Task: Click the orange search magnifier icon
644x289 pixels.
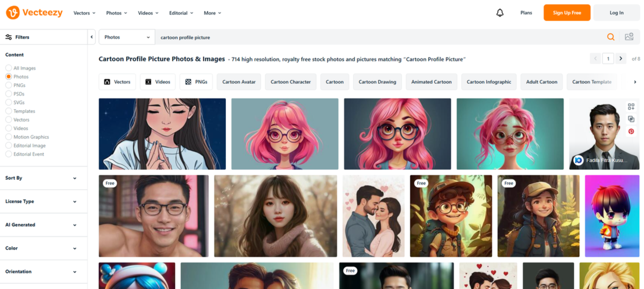Action: tap(611, 37)
